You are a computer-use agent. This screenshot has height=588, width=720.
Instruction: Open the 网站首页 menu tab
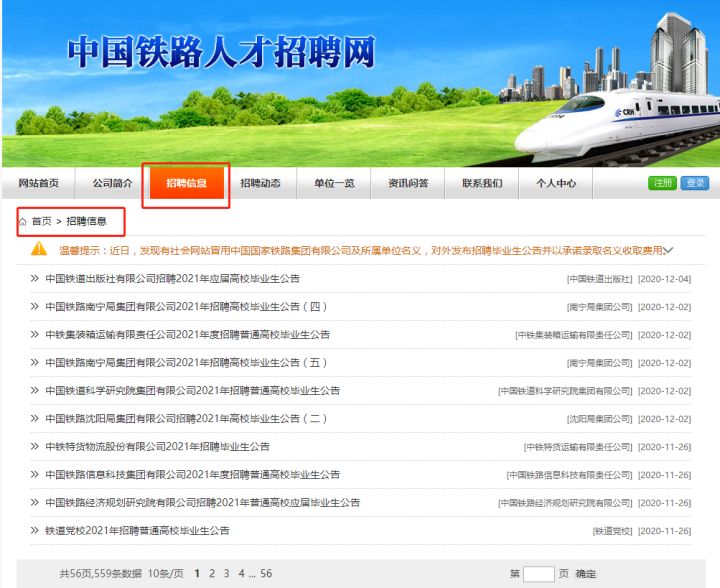(39, 183)
